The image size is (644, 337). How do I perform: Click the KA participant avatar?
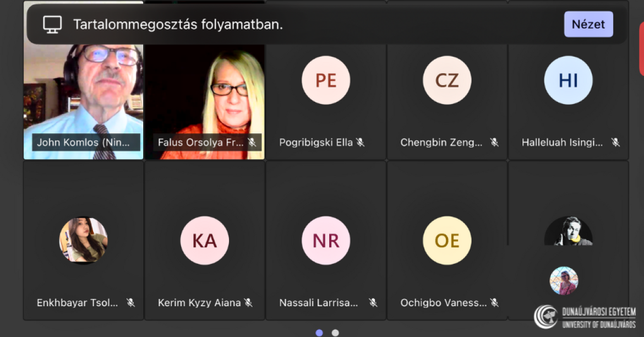pos(205,241)
